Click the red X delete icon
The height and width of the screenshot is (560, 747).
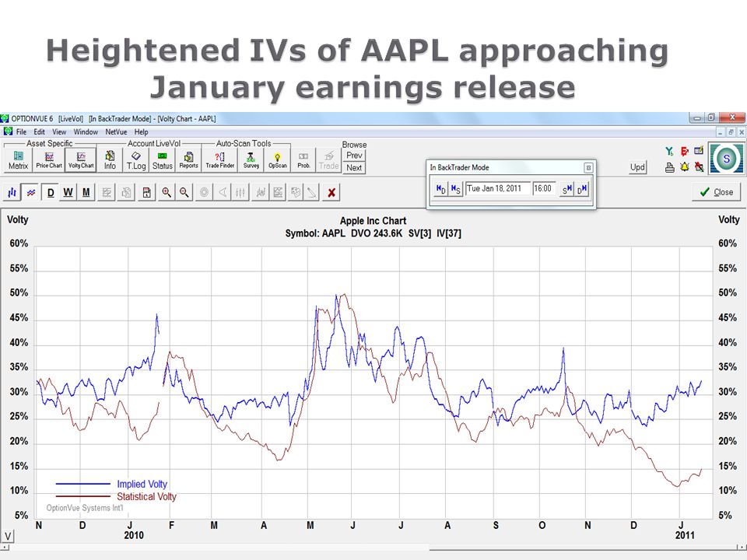(x=331, y=192)
